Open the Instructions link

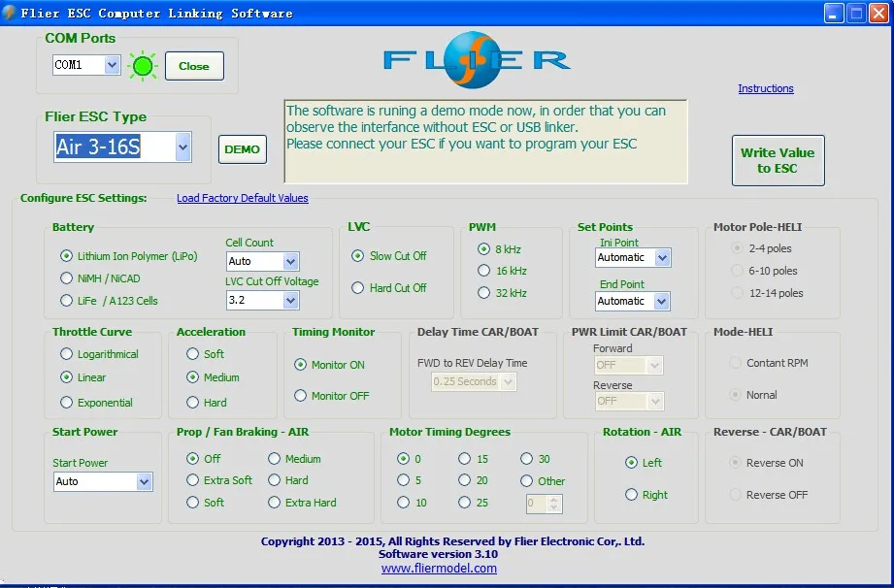coord(765,88)
